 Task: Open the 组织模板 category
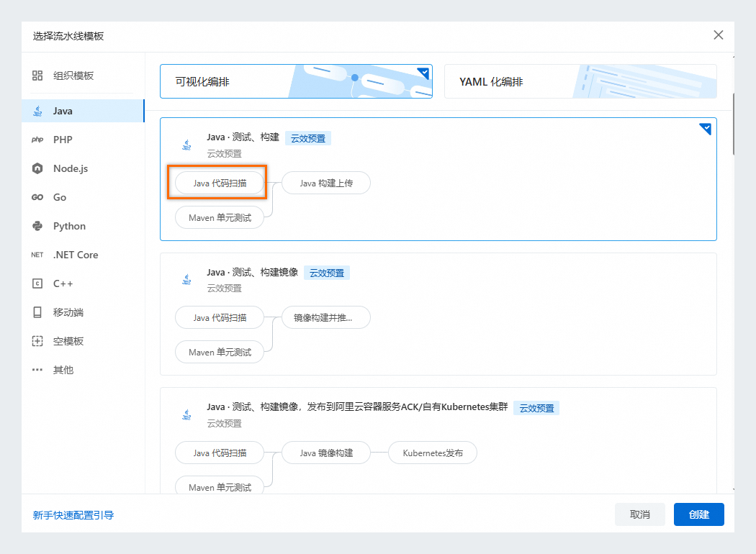click(x=83, y=76)
